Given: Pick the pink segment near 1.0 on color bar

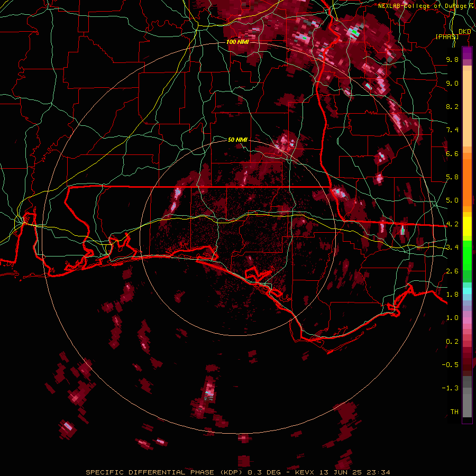Looking at the screenshot, I should pyautogui.click(x=467, y=320).
